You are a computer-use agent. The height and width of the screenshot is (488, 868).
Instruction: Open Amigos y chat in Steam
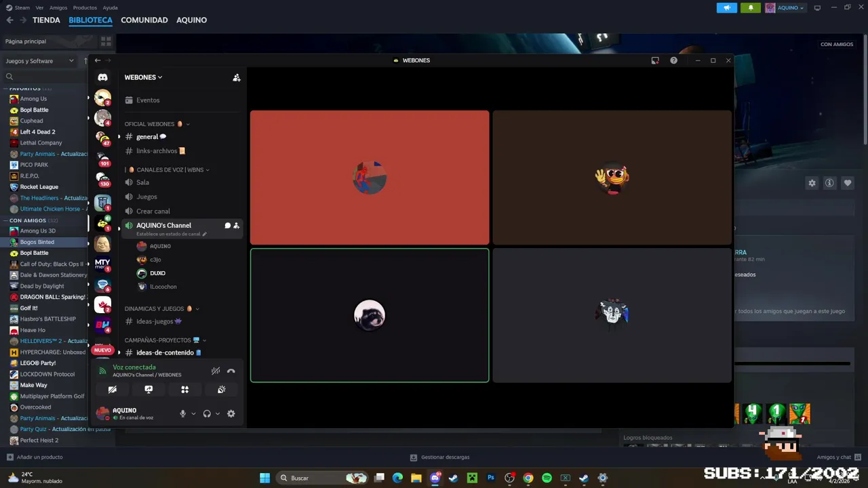tap(839, 457)
